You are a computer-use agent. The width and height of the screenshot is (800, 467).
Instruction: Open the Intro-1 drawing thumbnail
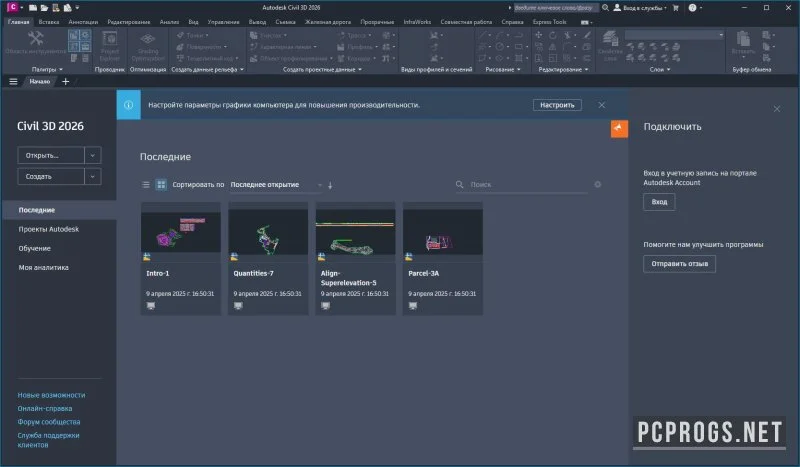181,232
